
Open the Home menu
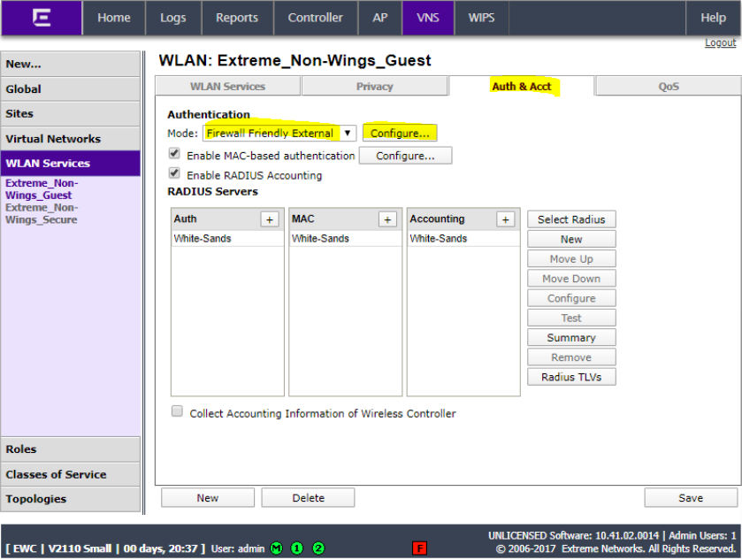[114, 18]
